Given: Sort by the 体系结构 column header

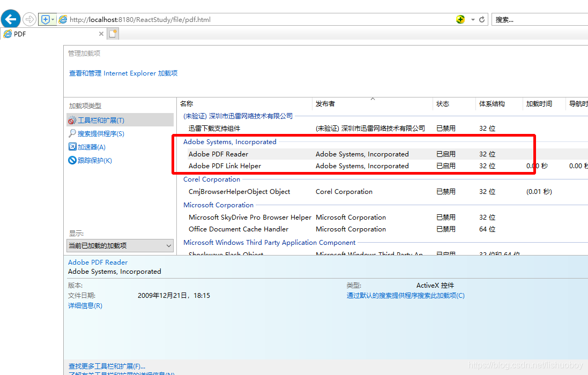Looking at the screenshot, I should pos(499,104).
